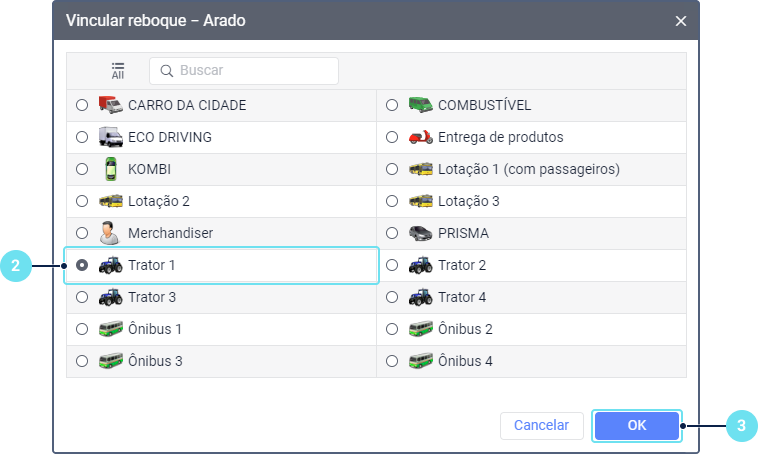Click the tractor icon beside Trator 4
This screenshot has width=758, height=454.
tap(421, 297)
